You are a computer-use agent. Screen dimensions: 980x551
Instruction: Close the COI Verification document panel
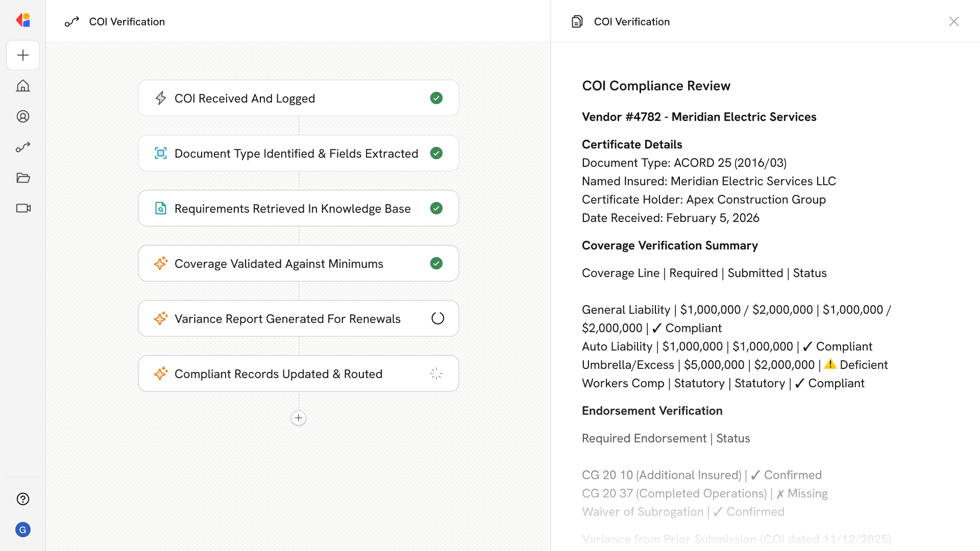(953, 21)
